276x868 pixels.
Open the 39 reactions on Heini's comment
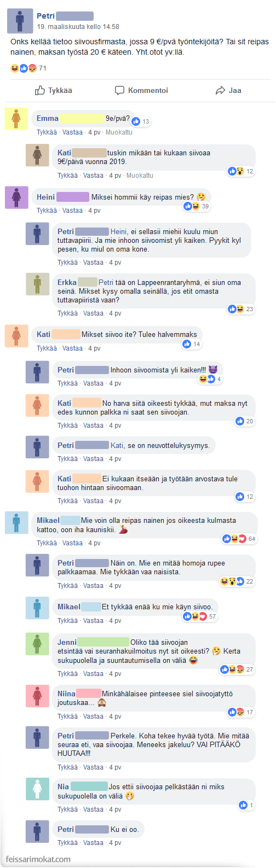[197, 206]
